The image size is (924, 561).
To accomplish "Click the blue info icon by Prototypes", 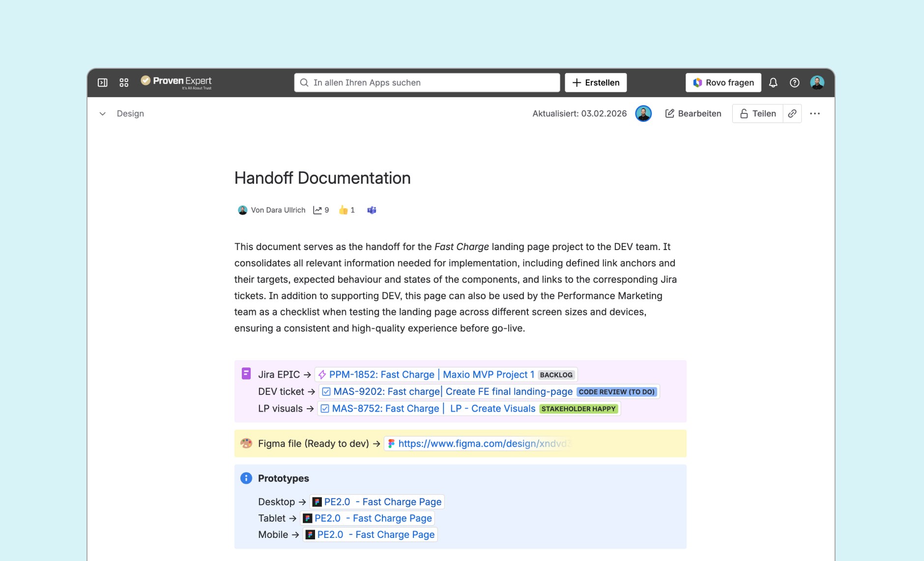I will [x=246, y=478].
